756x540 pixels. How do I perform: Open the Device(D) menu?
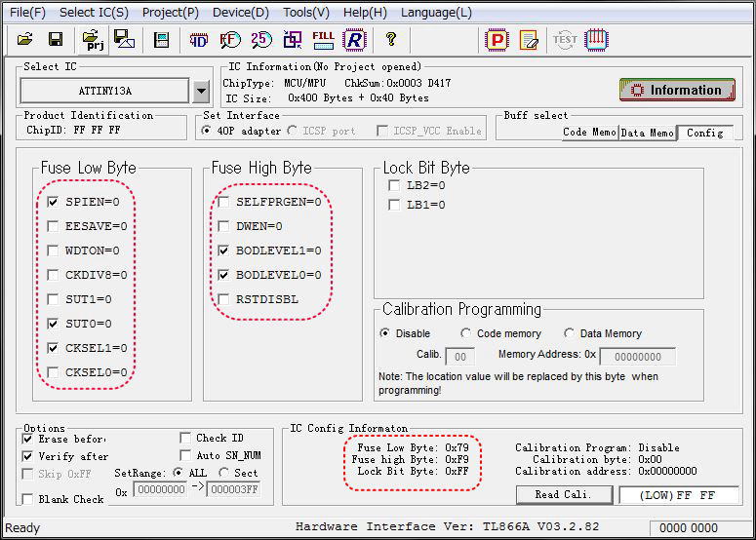coord(240,13)
